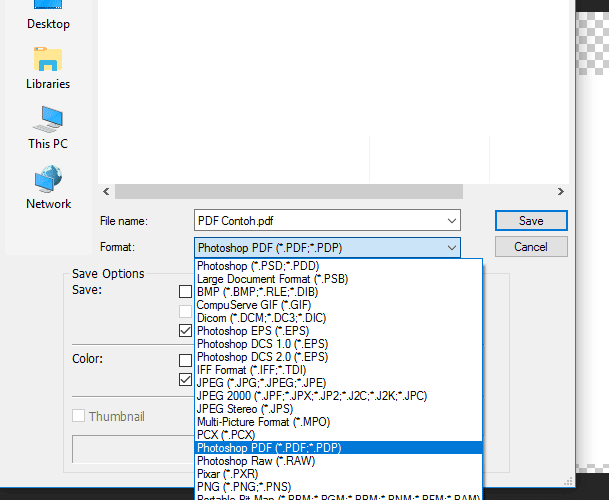Screen dimensions: 609x500
Task: Click the horizontal scrollbar right arrow
Action: coord(560,192)
